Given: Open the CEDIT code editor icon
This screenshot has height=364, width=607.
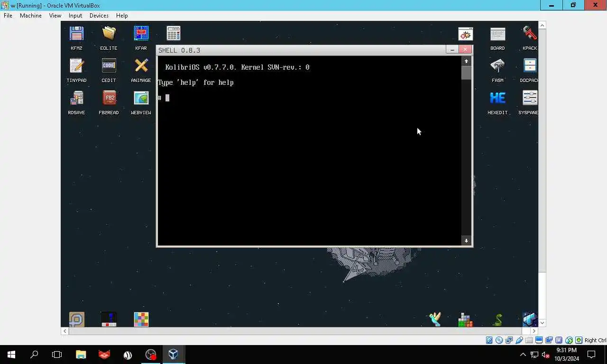Looking at the screenshot, I should 109,66.
